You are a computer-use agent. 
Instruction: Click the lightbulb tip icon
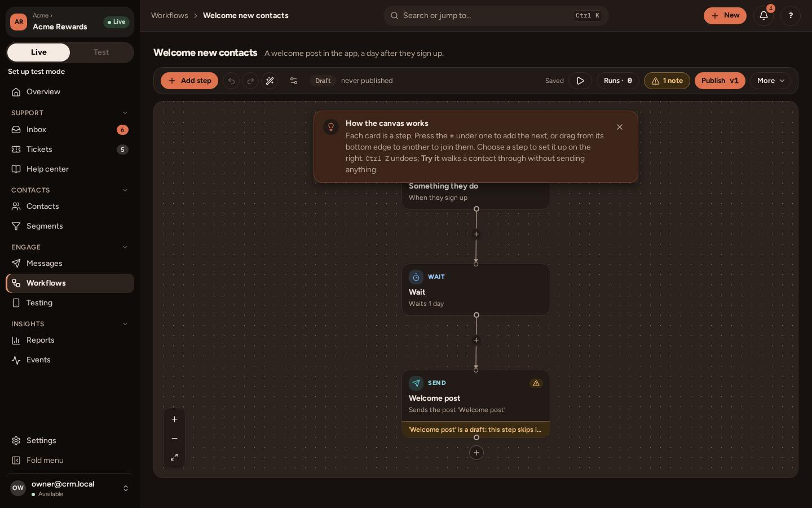[x=331, y=126]
